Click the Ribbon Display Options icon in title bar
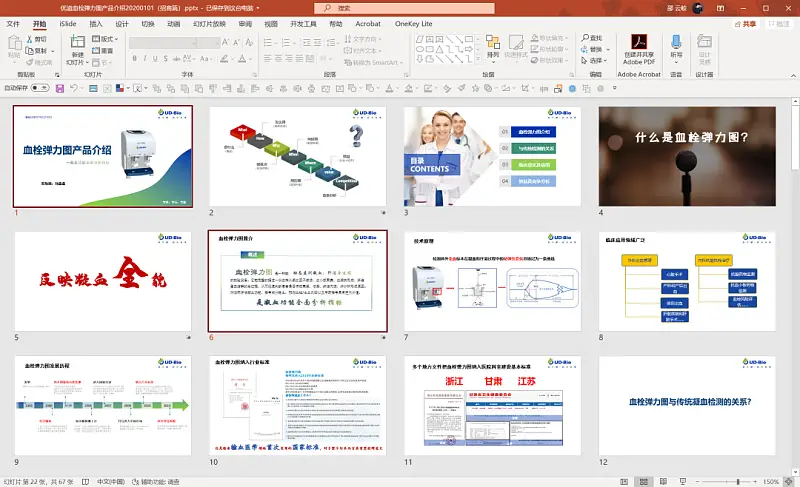 click(720, 8)
